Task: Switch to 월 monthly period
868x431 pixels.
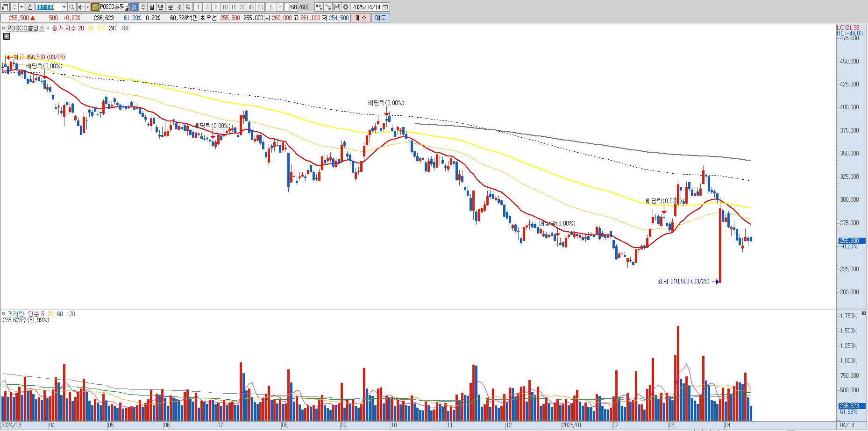Action: 152,7
